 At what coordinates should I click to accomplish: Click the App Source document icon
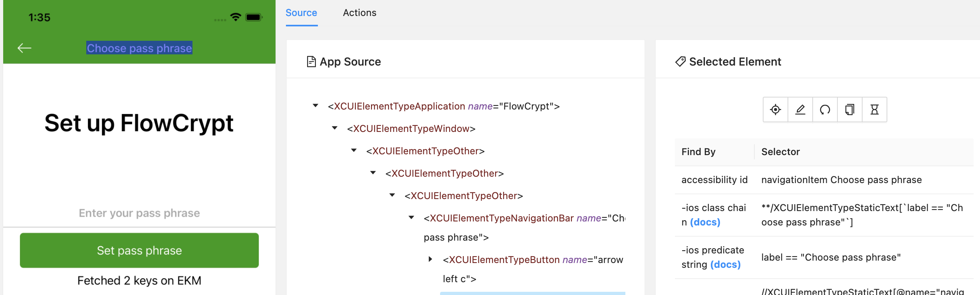(311, 62)
